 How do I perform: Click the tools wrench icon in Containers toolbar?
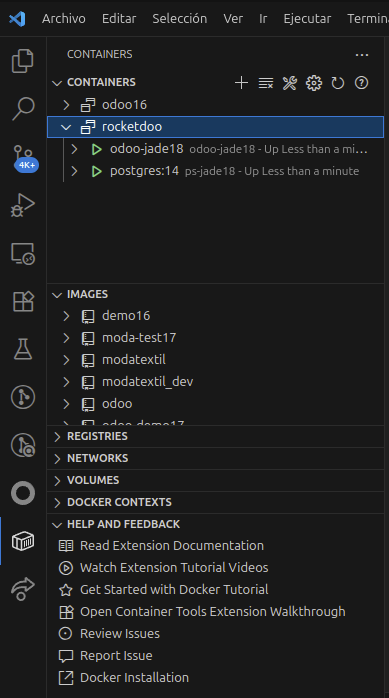point(290,83)
